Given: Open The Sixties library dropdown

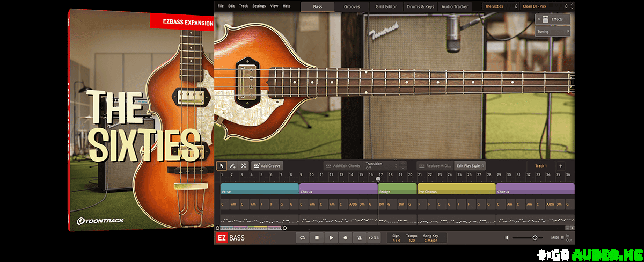Looking at the screenshot, I should (501, 6).
